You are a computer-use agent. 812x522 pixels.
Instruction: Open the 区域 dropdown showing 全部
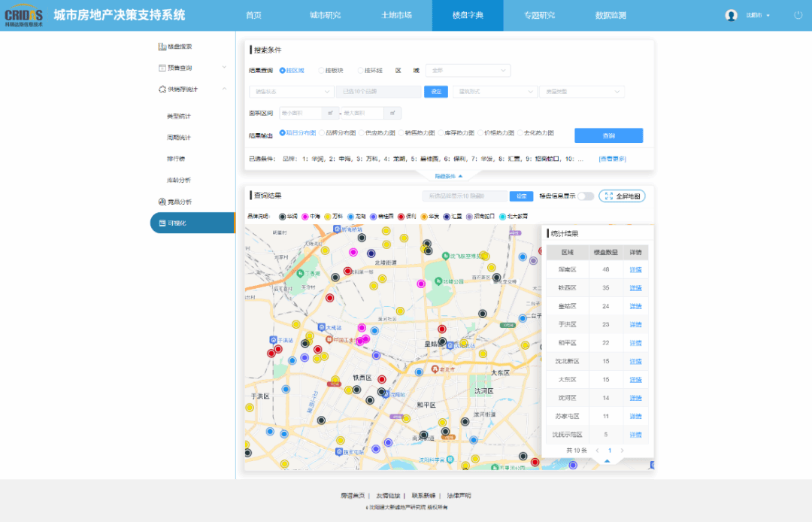coord(468,71)
